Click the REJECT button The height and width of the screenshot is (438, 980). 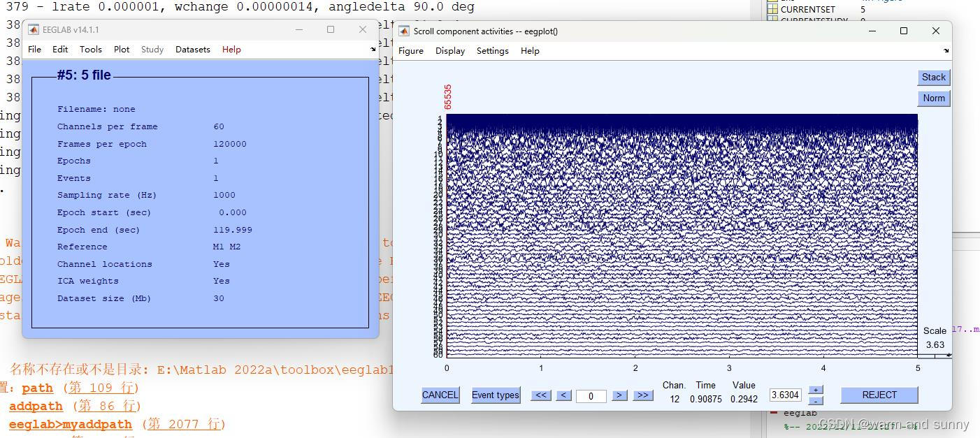tap(879, 395)
